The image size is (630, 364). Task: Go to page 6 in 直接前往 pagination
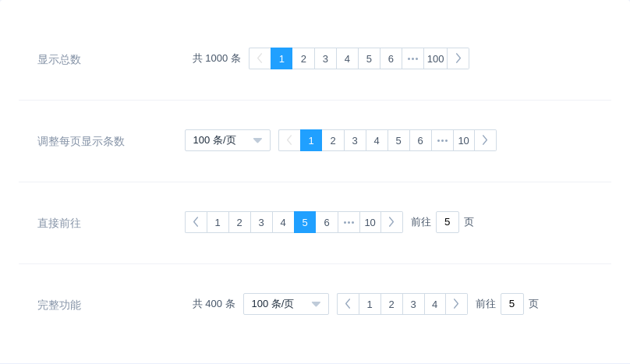(327, 222)
